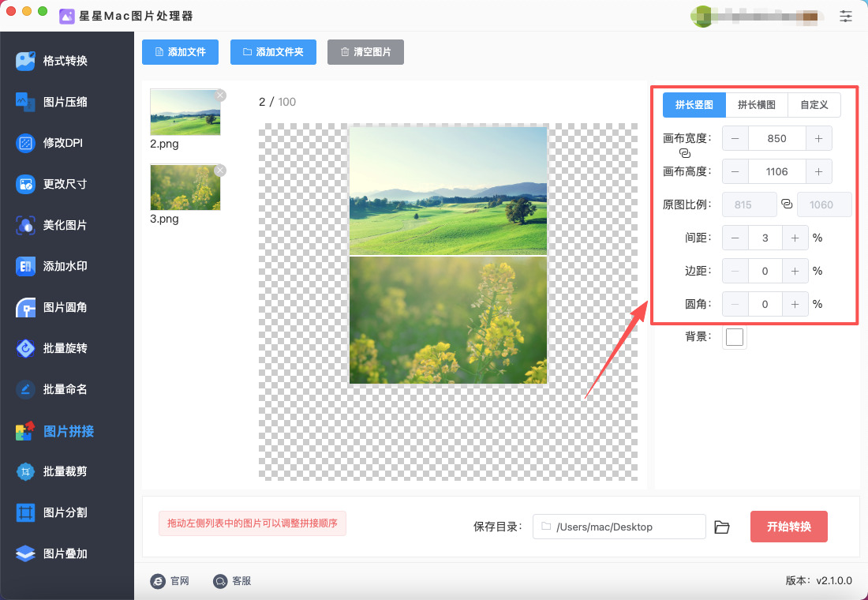Decrease 画布高度 with the minus stepper
868x600 pixels.
(x=735, y=172)
